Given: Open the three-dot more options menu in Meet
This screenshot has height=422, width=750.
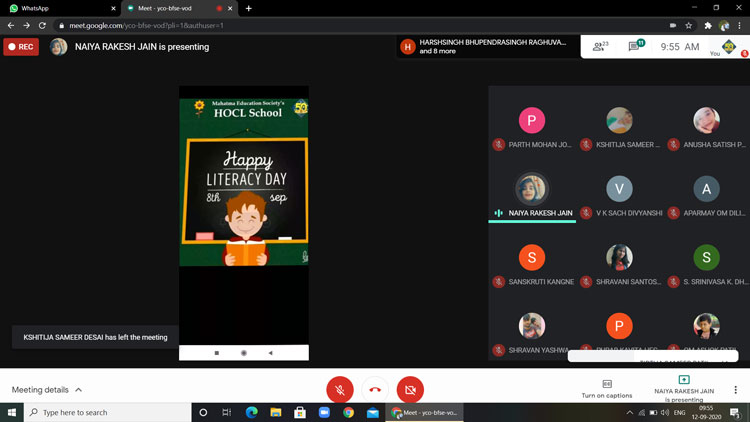Looking at the screenshot, I should pos(735,389).
